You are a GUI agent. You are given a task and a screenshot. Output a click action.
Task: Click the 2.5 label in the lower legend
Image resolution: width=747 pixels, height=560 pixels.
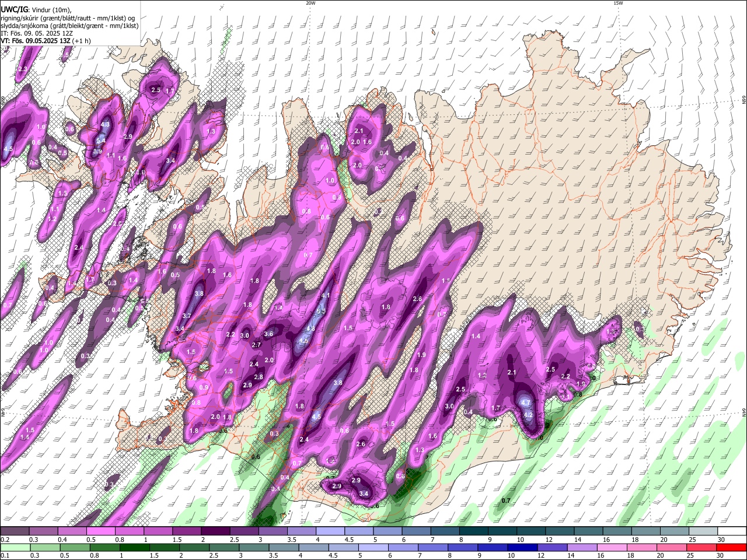point(214,555)
